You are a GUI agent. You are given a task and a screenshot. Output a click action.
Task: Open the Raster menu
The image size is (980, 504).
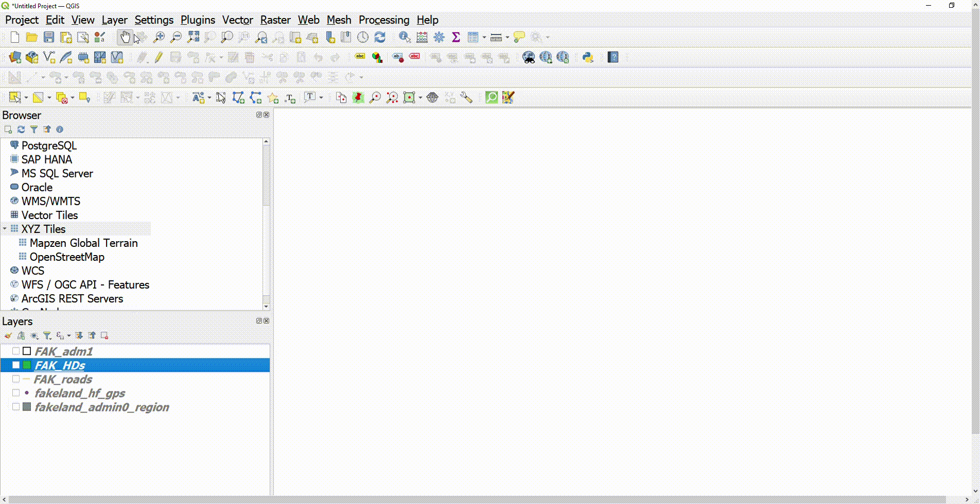pyautogui.click(x=275, y=20)
